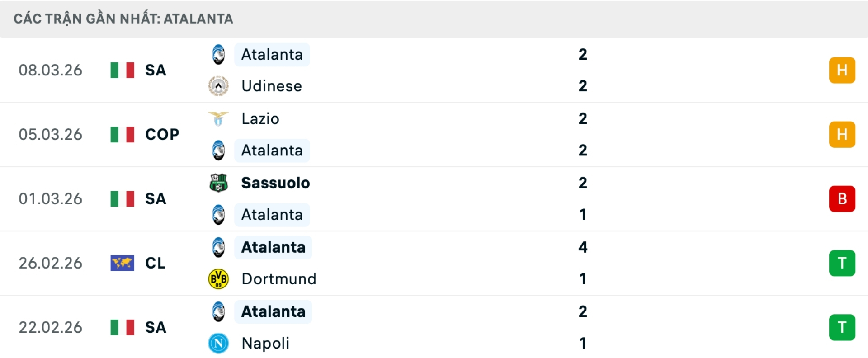Select the Udinese club crest

click(x=218, y=86)
